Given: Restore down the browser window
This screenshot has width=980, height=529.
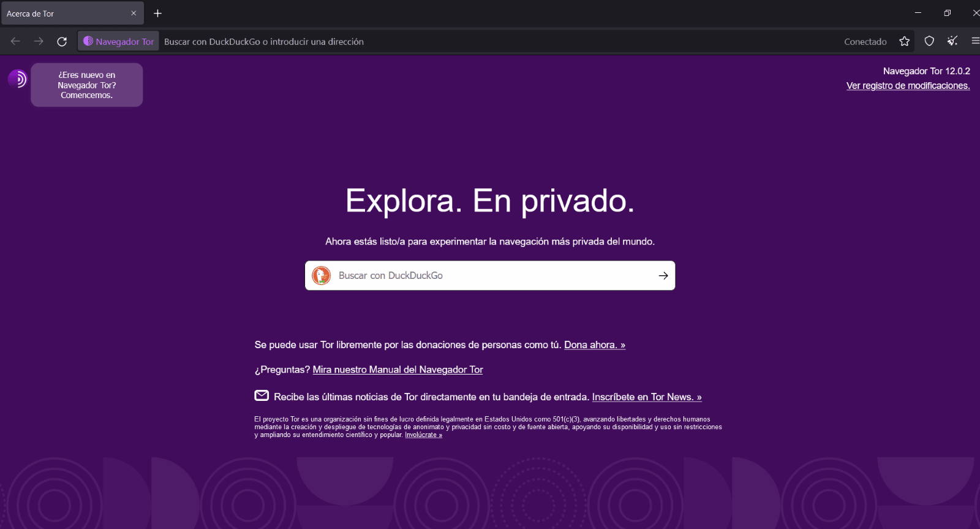Looking at the screenshot, I should point(947,13).
